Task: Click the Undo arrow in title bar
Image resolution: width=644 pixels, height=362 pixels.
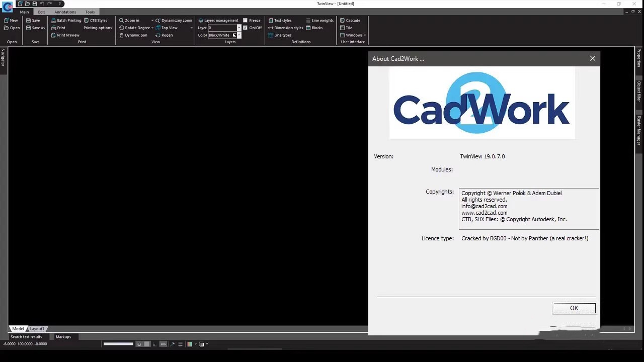Action: point(42,4)
